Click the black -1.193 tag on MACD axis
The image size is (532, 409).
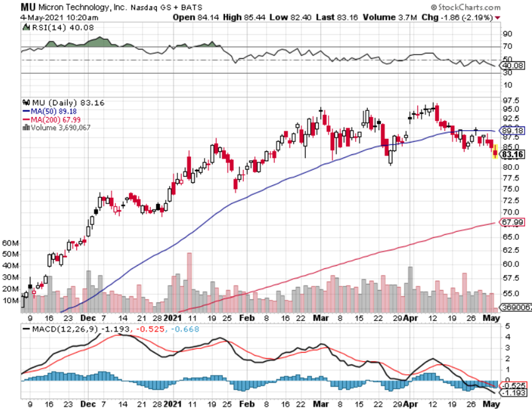[x=513, y=393]
